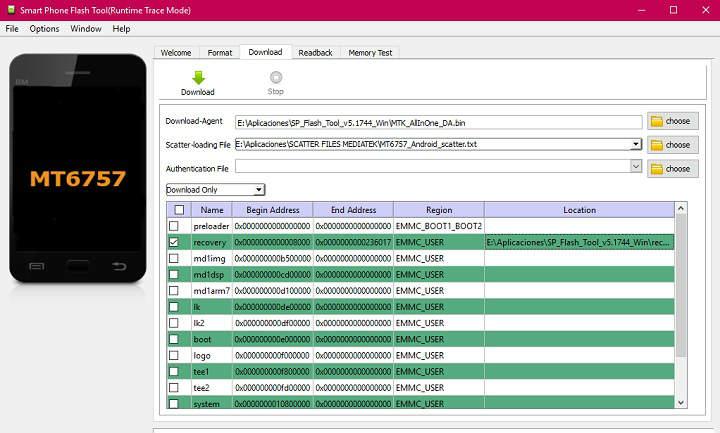This screenshot has height=433, width=720.
Task: Click the recovery row Location path cell
Action: (579, 242)
